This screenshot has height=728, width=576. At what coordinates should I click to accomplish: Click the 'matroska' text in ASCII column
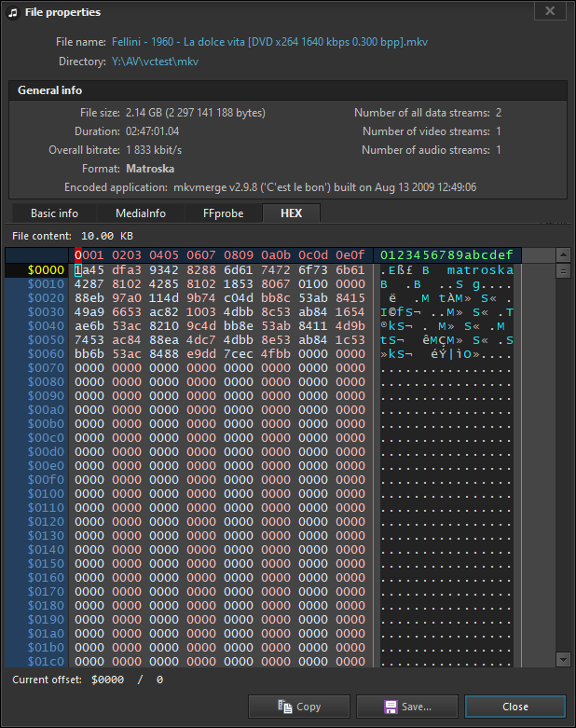[480, 270]
